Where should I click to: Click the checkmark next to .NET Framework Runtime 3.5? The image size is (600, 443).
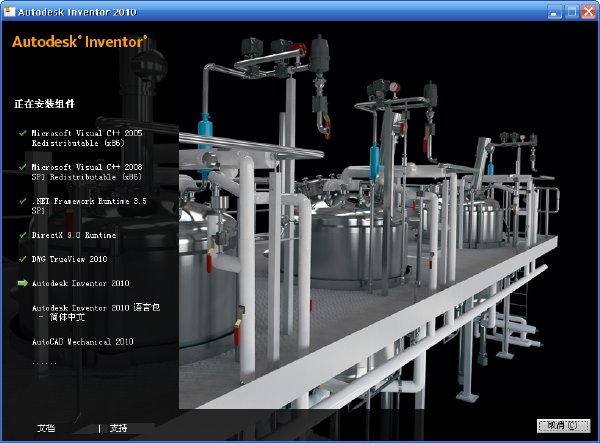pyautogui.click(x=23, y=201)
